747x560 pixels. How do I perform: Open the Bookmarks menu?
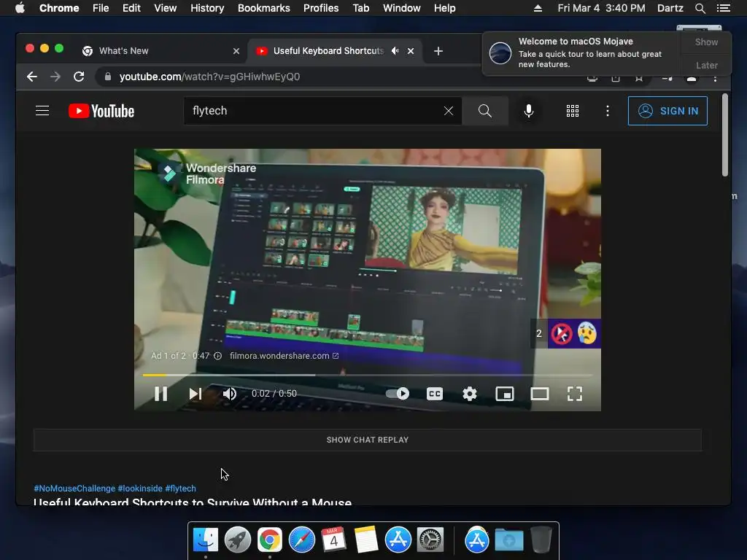tap(264, 8)
